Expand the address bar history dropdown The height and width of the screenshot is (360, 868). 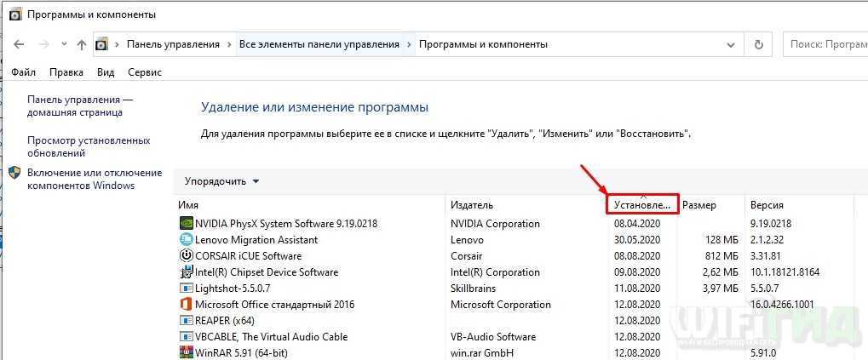[731, 44]
